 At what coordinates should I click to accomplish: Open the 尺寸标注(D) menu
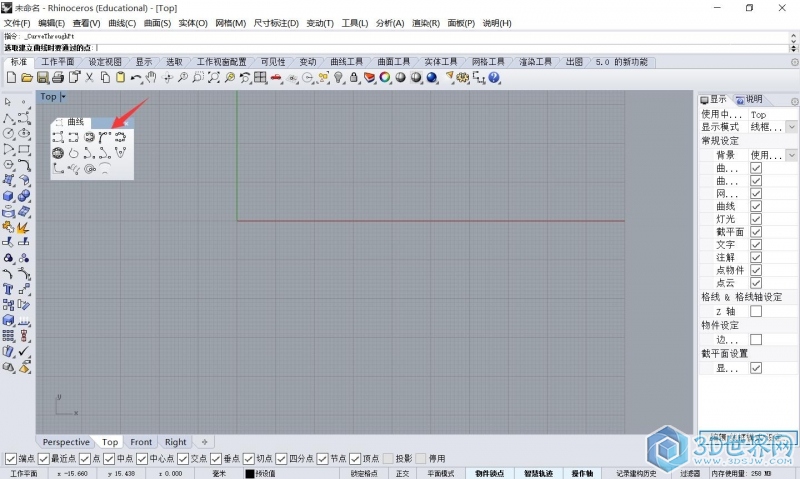(276, 23)
